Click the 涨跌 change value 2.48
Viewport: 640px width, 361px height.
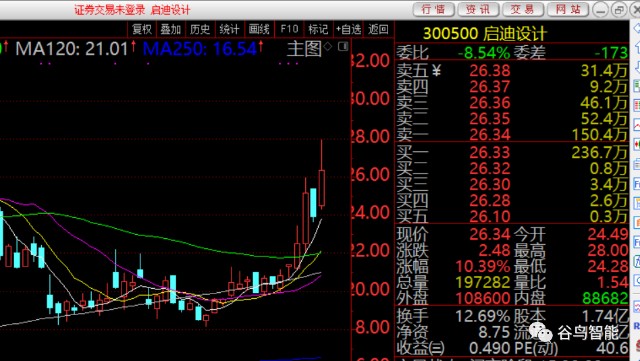[494, 250]
